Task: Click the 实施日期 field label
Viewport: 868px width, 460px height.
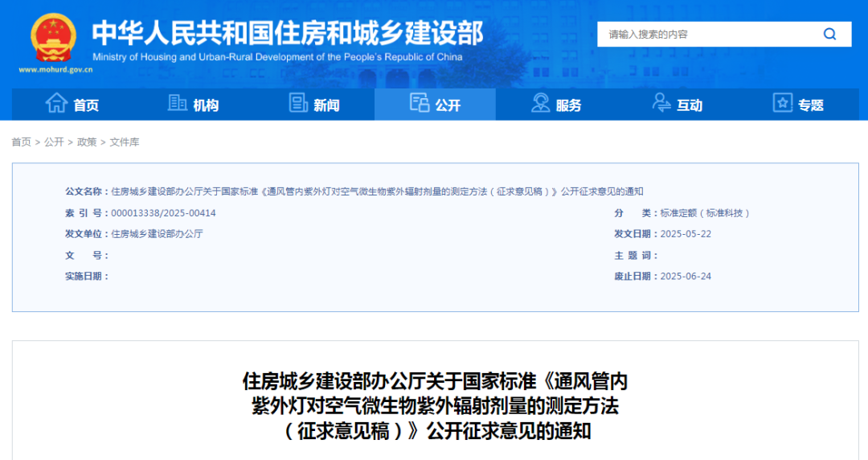Action: coord(86,276)
